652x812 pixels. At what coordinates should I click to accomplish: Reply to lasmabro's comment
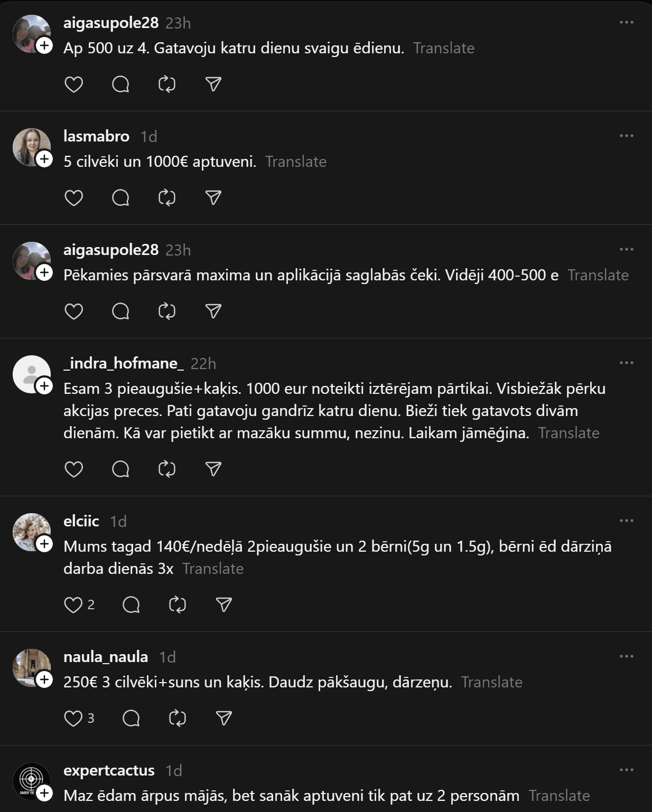120,198
